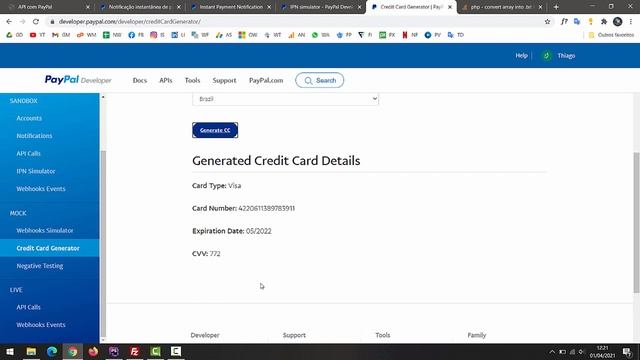Click the sidebar scrollbar thumb
640x360 pixels.
click(103, 244)
